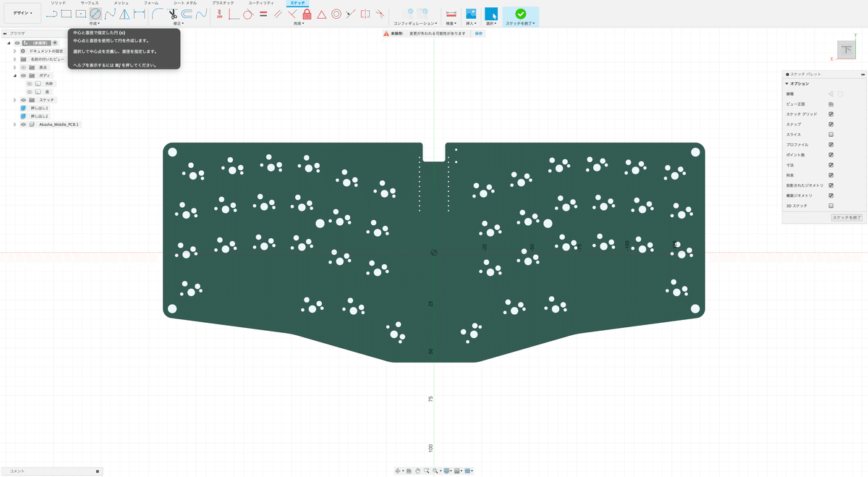This screenshot has width=868, height=477.
Task: Click the 保存 save link
Action: click(x=479, y=33)
